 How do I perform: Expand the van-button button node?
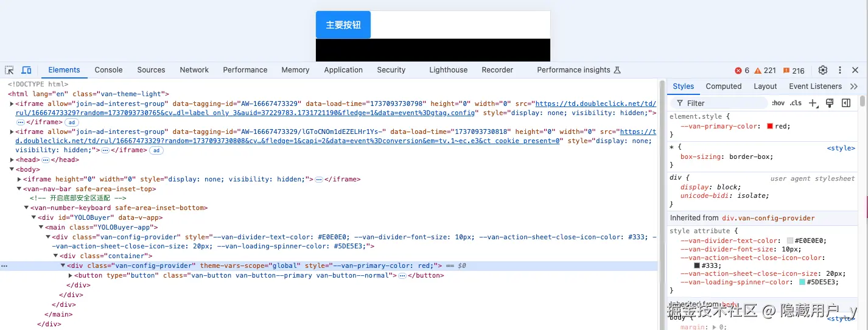(71, 276)
